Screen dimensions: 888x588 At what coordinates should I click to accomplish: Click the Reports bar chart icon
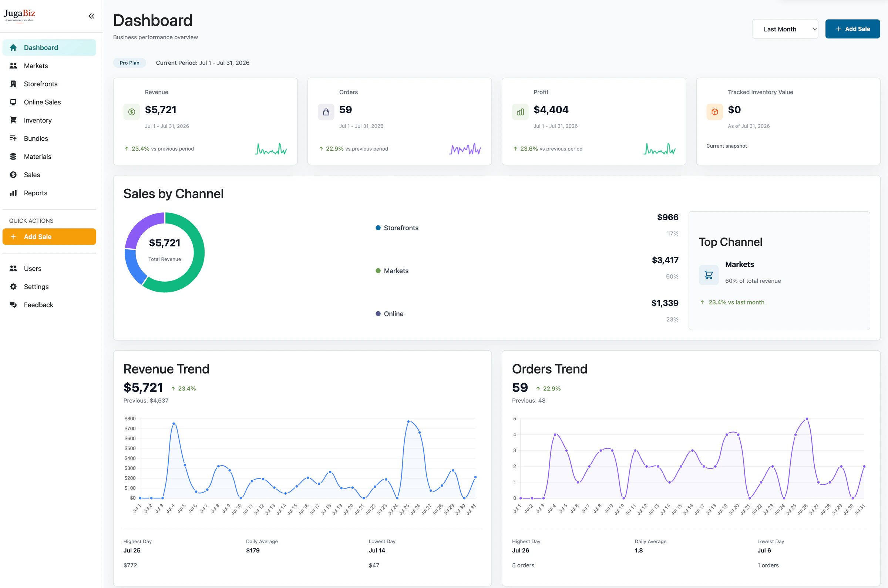(13, 193)
